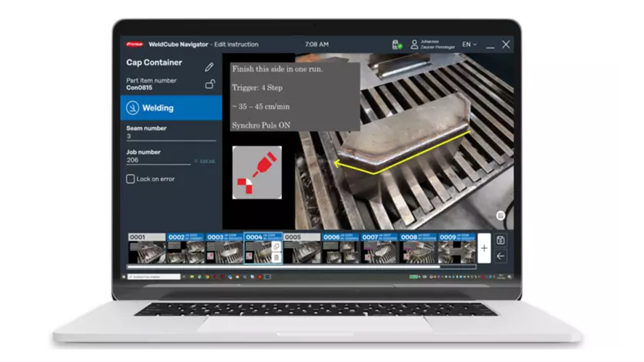
Task: Open the Johannes user profile icon
Action: [x=414, y=44]
